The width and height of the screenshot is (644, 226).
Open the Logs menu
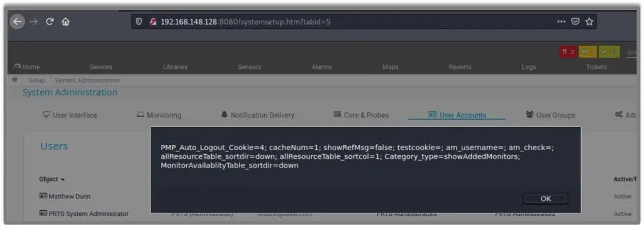click(528, 67)
